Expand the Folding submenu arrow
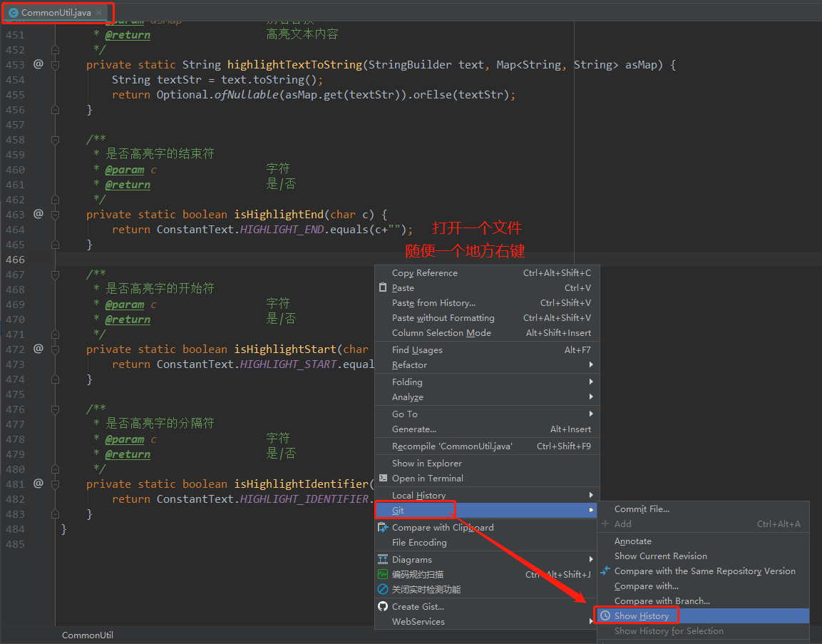The height and width of the screenshot is (644, 822). (591, 382)
